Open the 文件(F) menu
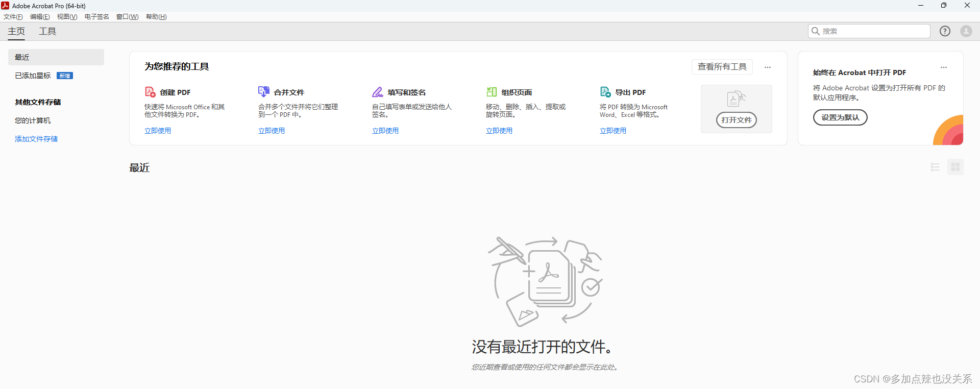This screenshot has height=389, width=980. click(13, 17)
